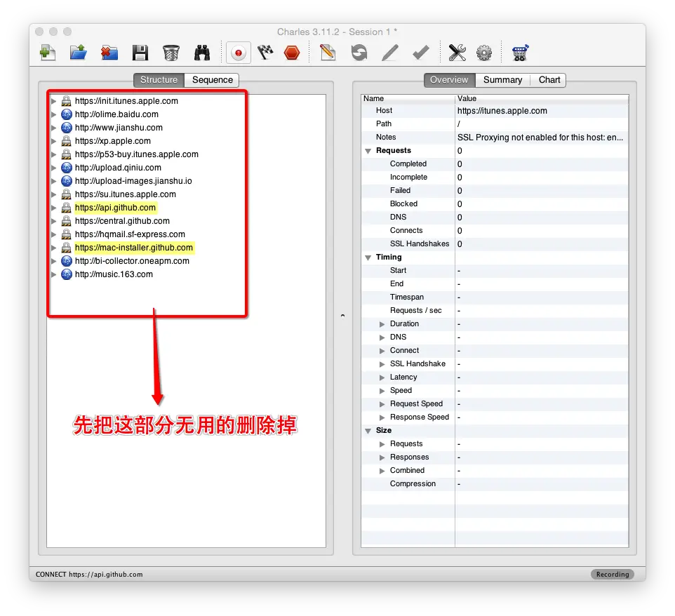This screenshot has height=616, width=675.
Task: Switch to Sequence view tab
Action: point(212,80)
